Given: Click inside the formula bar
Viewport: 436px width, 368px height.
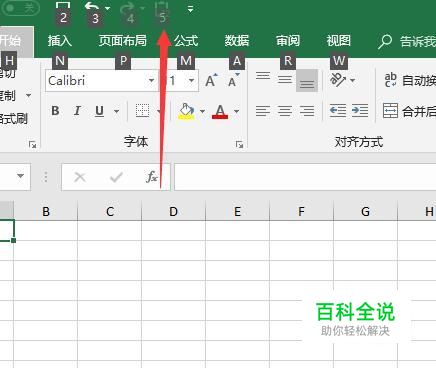Looking at the screenshot, I should pyautogui.click(x=305, y=177).
